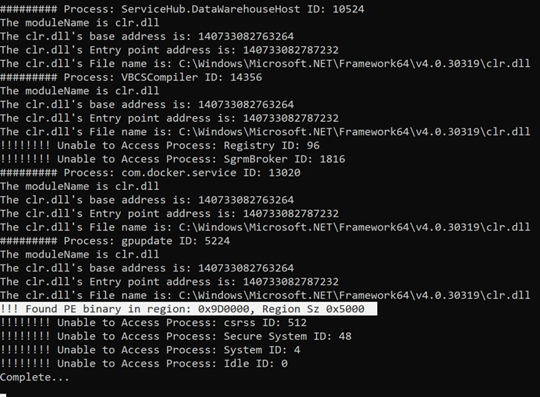Click the Unable to Access System ID 4 line
The width and height of the screenshot is (540, 397).
[150, 350]
